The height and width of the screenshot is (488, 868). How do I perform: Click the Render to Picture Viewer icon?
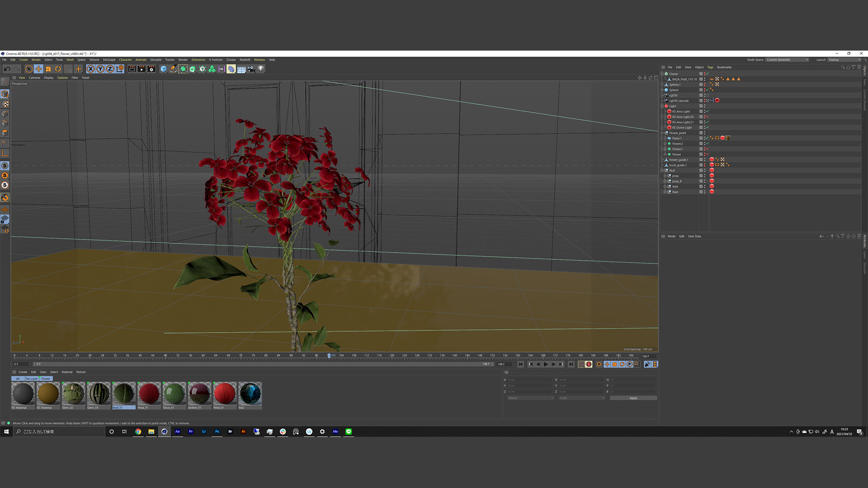(x=142, y=69)
